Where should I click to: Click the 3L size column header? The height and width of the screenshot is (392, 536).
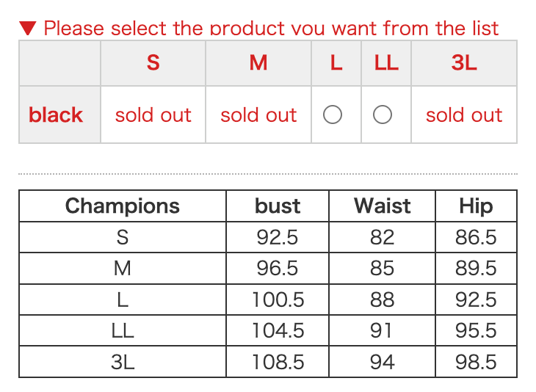point(464,63)
